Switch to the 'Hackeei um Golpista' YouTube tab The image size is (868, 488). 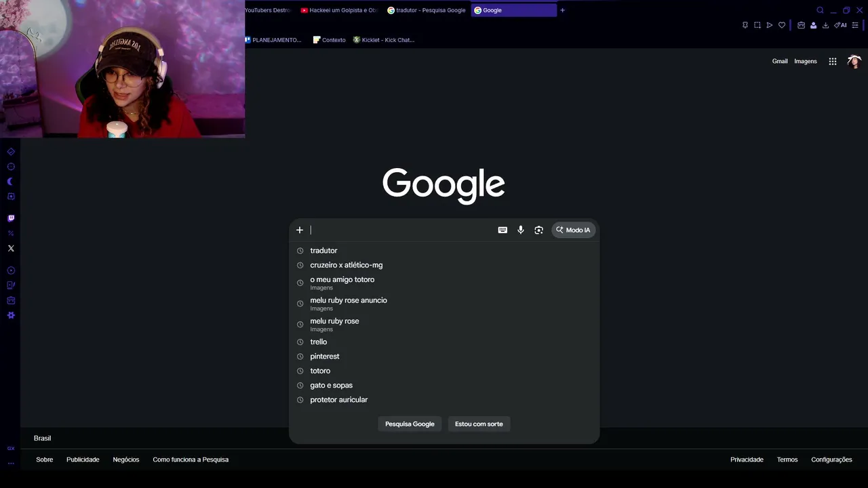(339, 10)
